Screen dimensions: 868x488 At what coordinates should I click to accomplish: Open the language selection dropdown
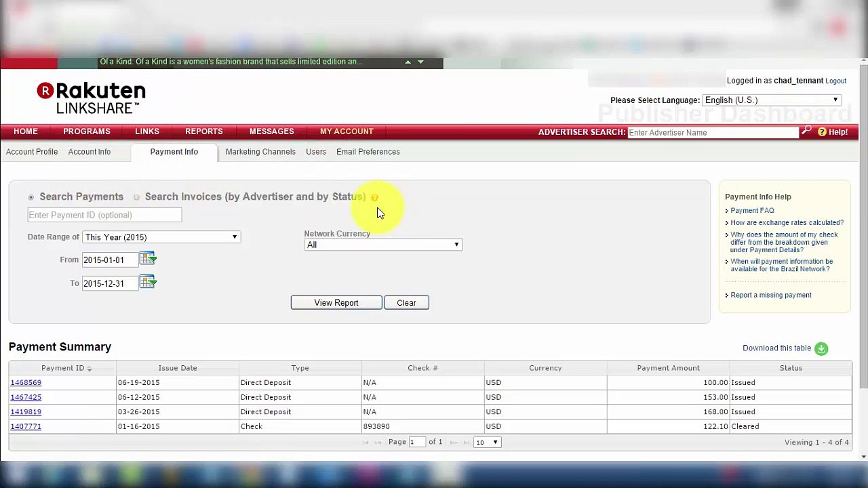tap(772, 100)
